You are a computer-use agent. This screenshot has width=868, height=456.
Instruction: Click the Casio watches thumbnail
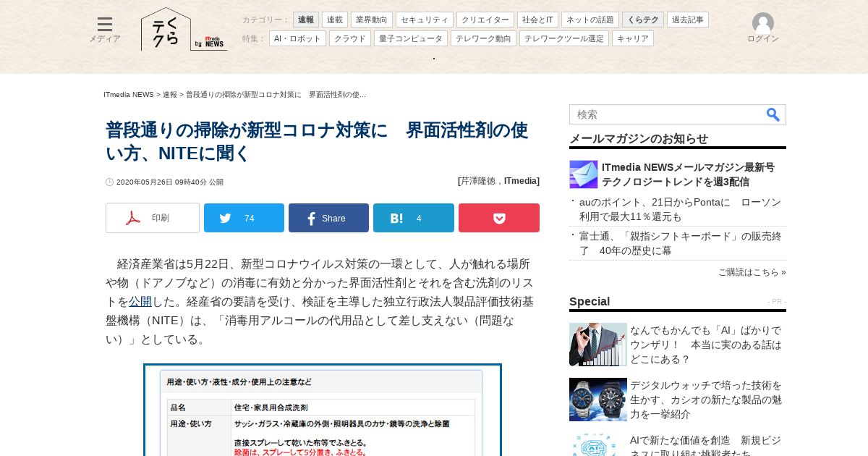pos(598,400)
